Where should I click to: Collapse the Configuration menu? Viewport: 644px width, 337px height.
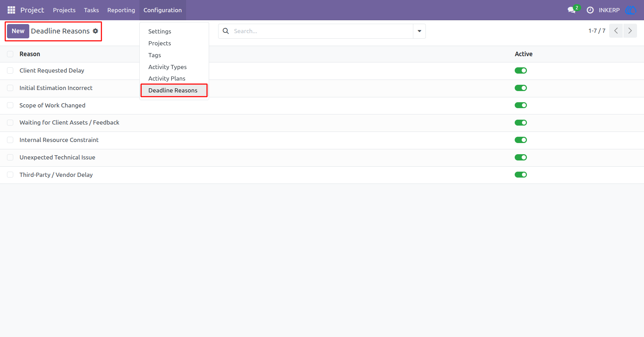163,10
